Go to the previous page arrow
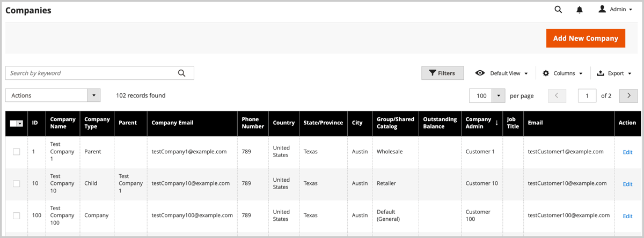 point(557,95)
